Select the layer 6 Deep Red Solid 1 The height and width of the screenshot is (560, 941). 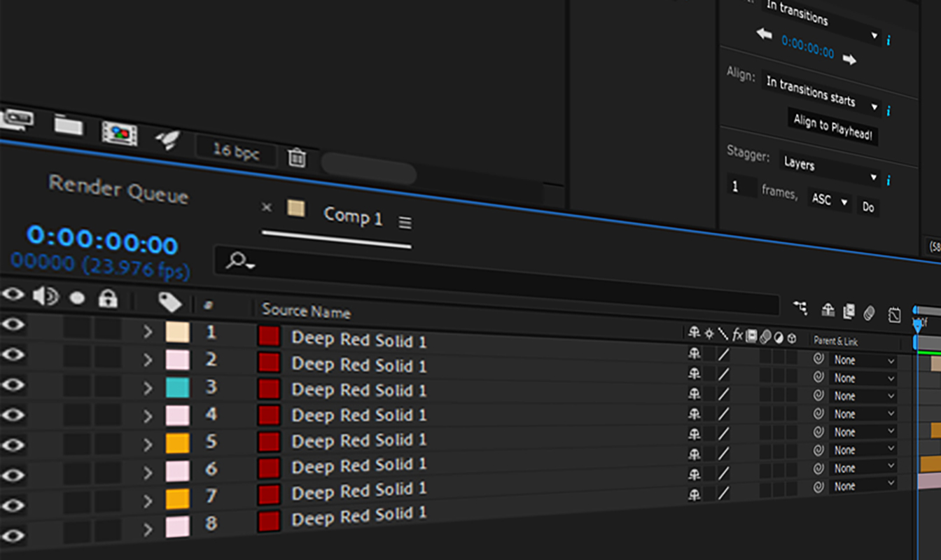point(358,465)
